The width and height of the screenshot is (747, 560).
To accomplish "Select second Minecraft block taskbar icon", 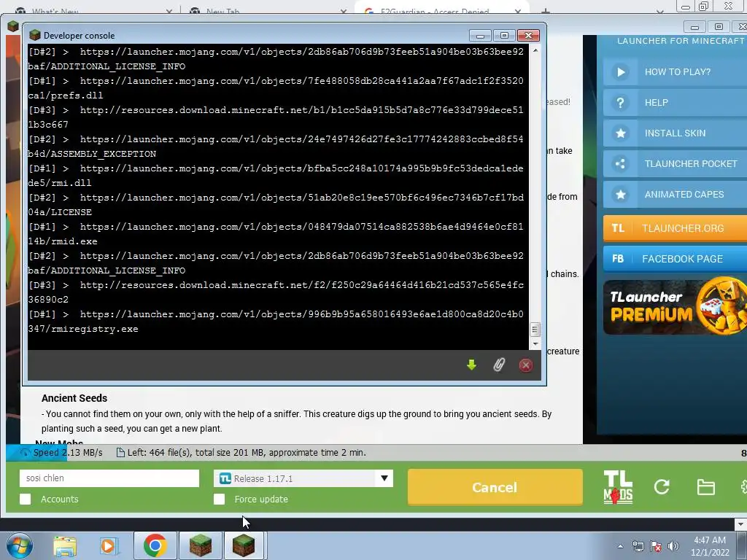I will click(x=244, y=545).
